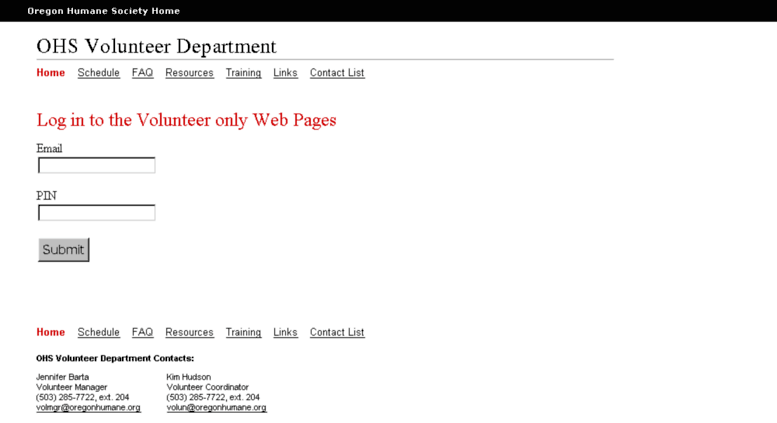Click the Volunteer Manager title text
Image resolution: width=777 pixels, height=423 pixels.
pos(72,387)
